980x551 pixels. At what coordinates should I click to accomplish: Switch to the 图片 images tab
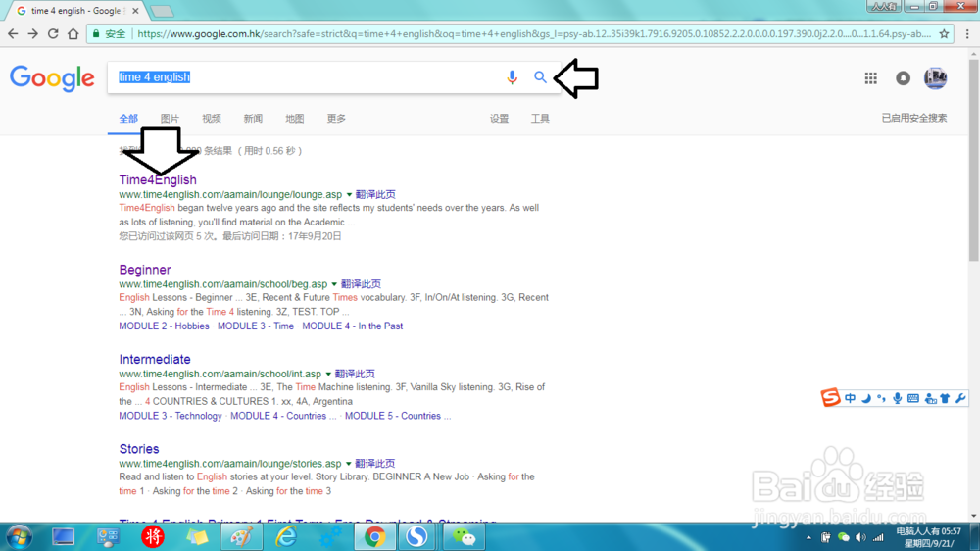click(170, 119)
